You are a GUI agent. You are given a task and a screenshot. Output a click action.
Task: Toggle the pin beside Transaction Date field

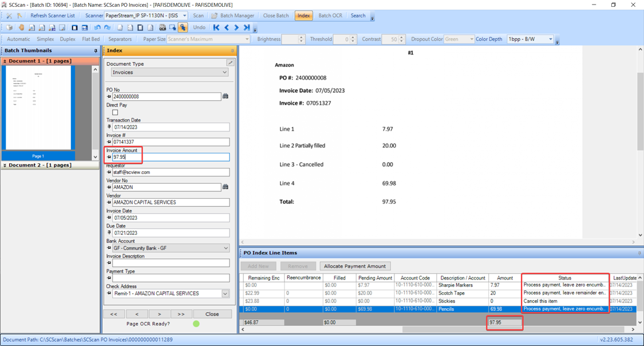(x=109, y=127)
